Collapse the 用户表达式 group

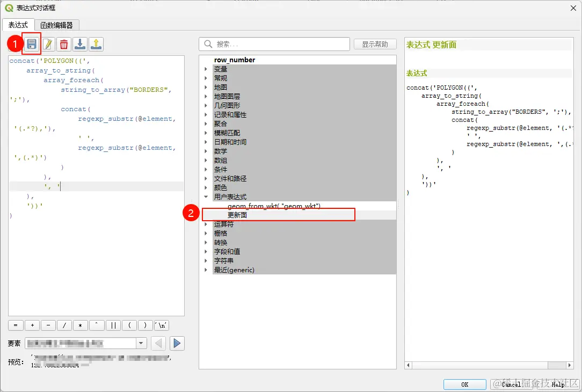tap(206, 197)
